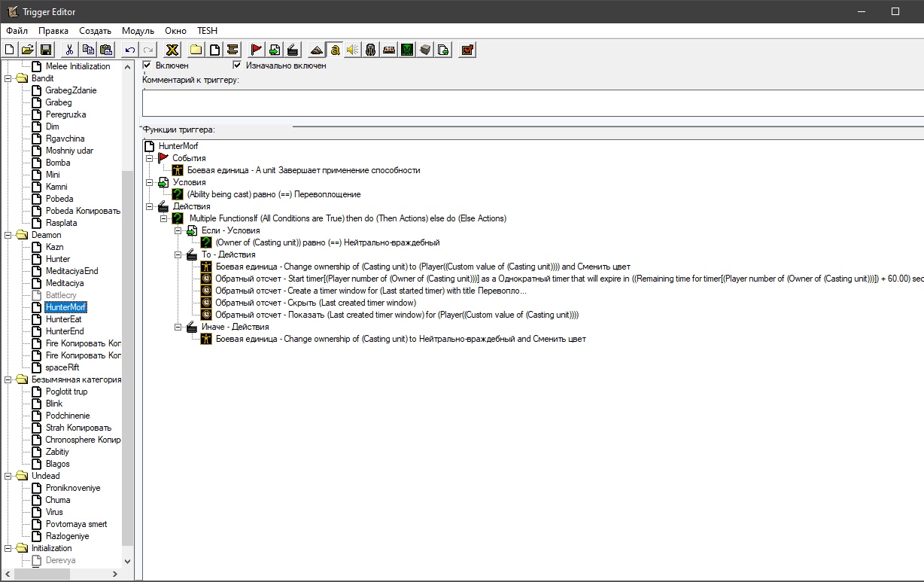The image size is (924, 582).
Task: Collapse the Если - Условия branch
Action: (x=178, y=230)
